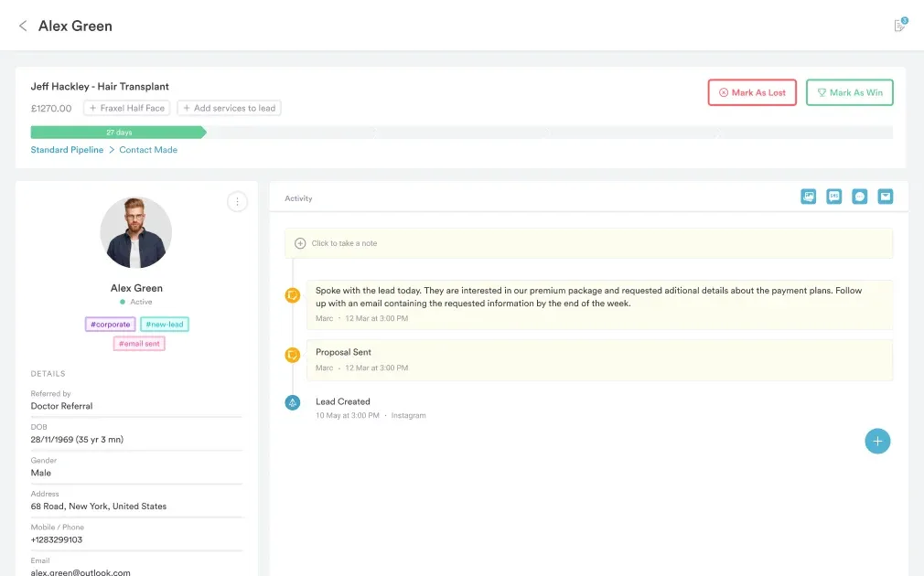Click the Fraxel Half Face service chip
This screenshot has width=924, height=576.
[x=127, y=108]
